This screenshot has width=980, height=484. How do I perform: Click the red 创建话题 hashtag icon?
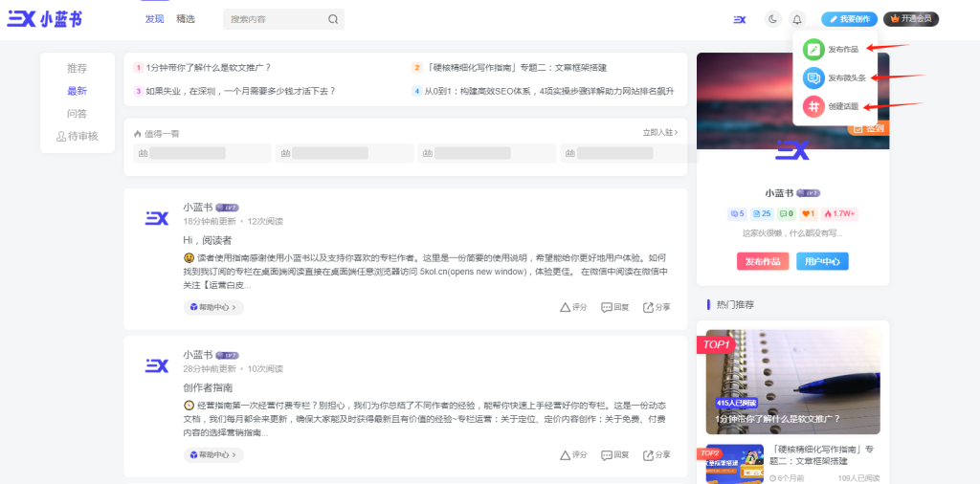pos(813,107)
